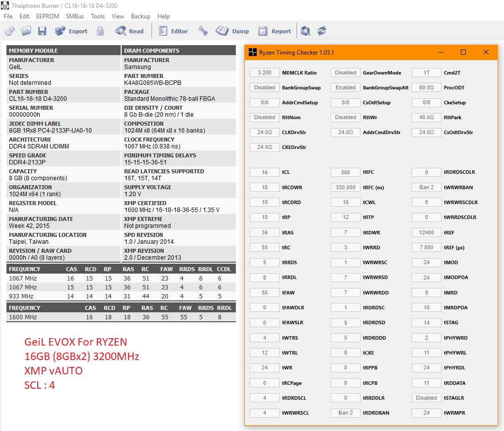Click the GeIL manufacturer value
Viewport: 504px width, 431px height.
(x=15, y=67)
